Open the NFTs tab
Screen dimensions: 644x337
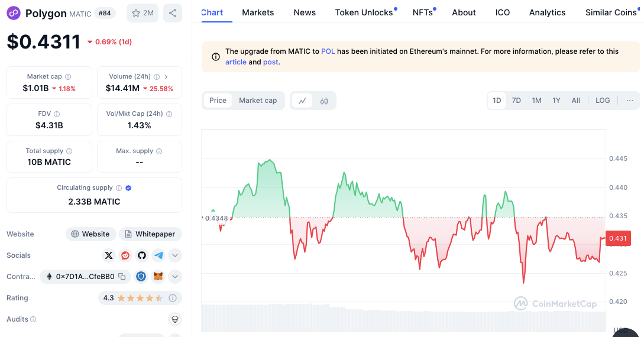[x=423, y=13]
